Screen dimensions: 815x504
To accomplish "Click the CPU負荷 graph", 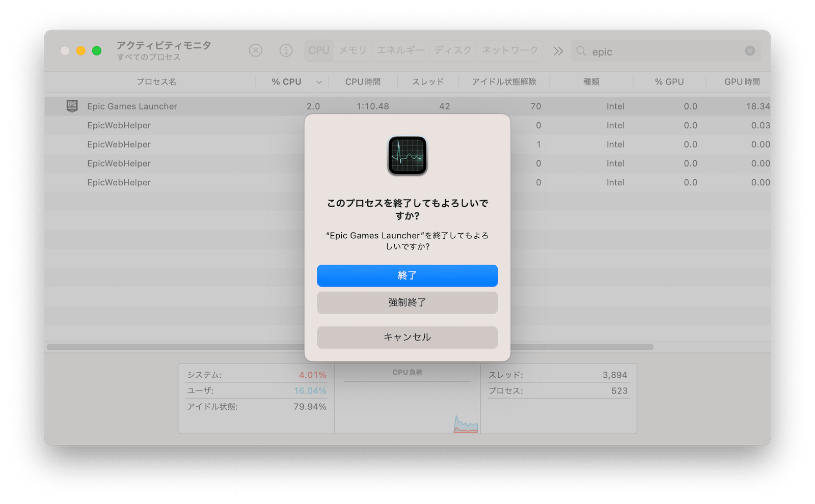I will tap(407, 407).
